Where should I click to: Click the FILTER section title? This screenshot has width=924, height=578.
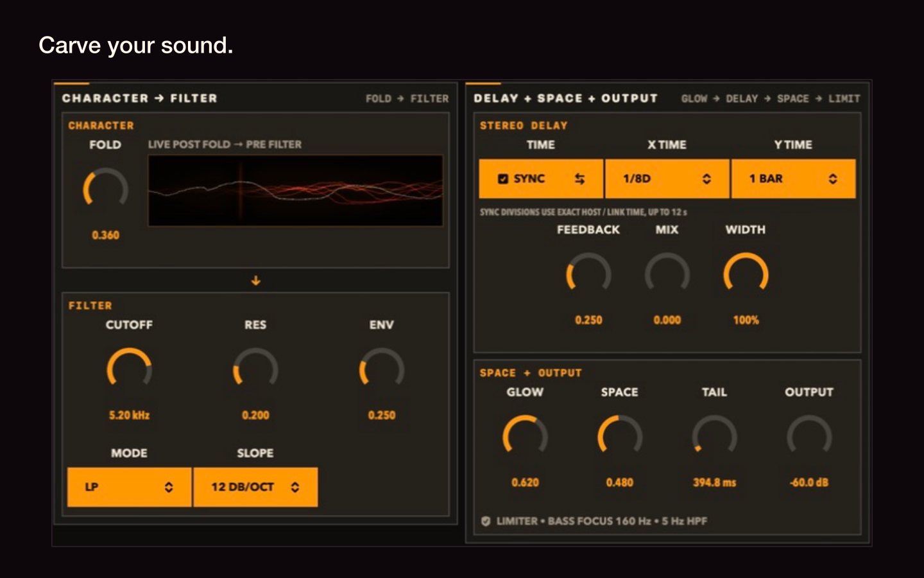click(90, 306)
